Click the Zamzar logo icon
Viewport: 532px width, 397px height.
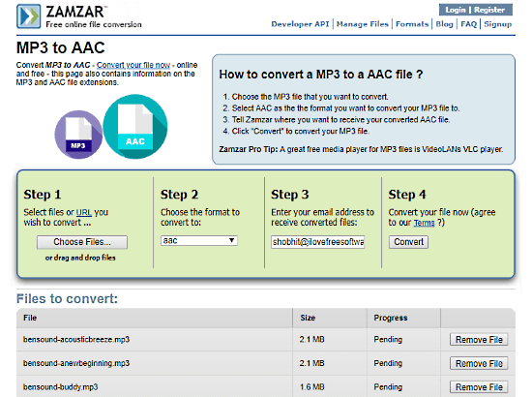[28, 15]
